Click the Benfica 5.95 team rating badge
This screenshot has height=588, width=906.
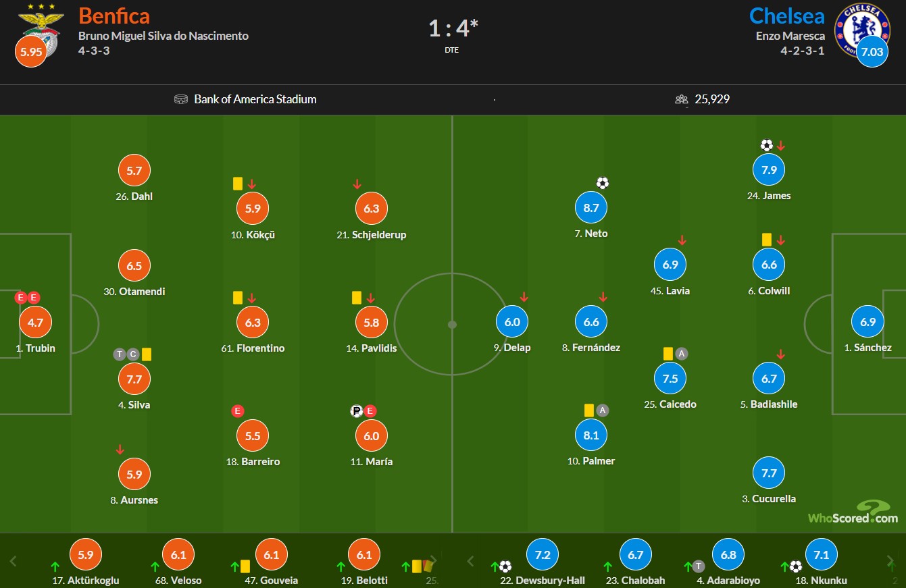[x=30, y=51]
